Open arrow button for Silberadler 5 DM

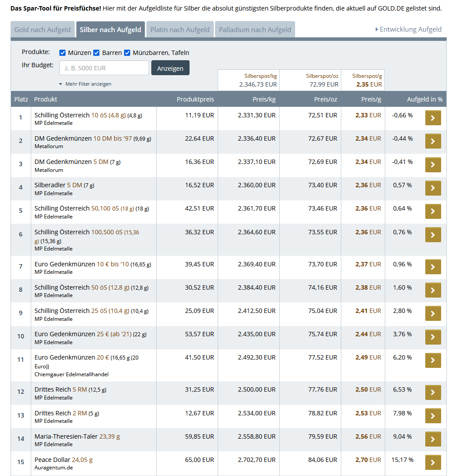pos(433,188)
